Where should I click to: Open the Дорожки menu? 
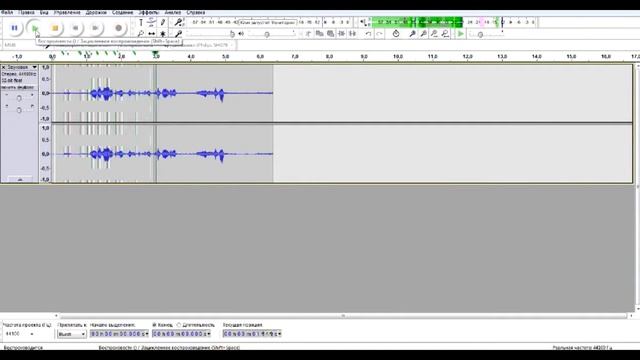click(96, 13)
